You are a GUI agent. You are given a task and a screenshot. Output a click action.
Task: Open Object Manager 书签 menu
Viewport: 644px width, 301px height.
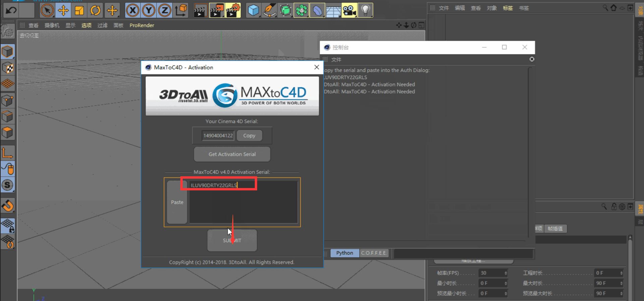(x=524, y=8)
